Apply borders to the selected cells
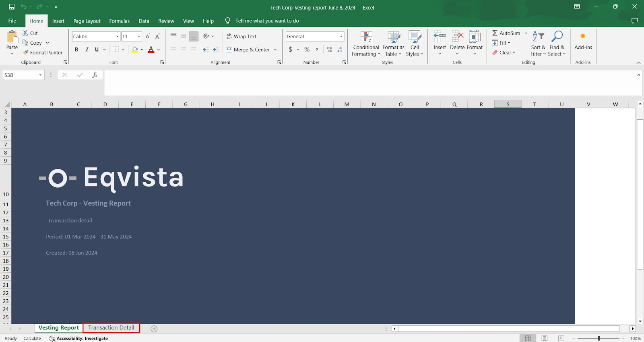The image size is (644, 342). pyautogui.click(x=116, y=49)
